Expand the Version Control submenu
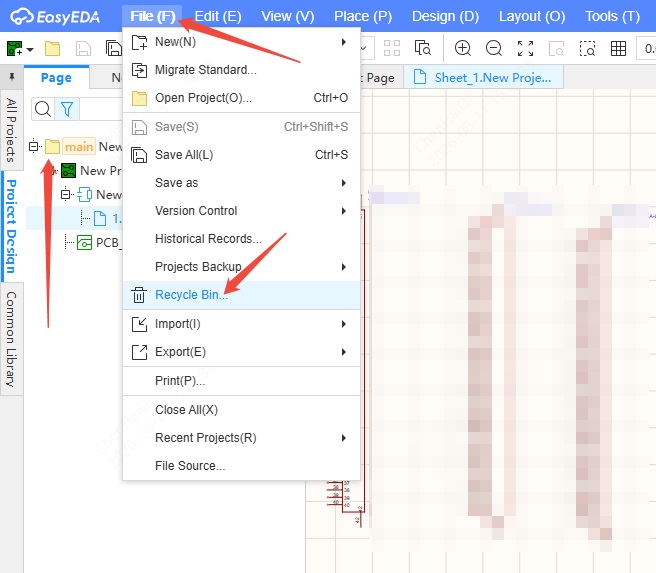The image size is (656, 573). (241, 211)
